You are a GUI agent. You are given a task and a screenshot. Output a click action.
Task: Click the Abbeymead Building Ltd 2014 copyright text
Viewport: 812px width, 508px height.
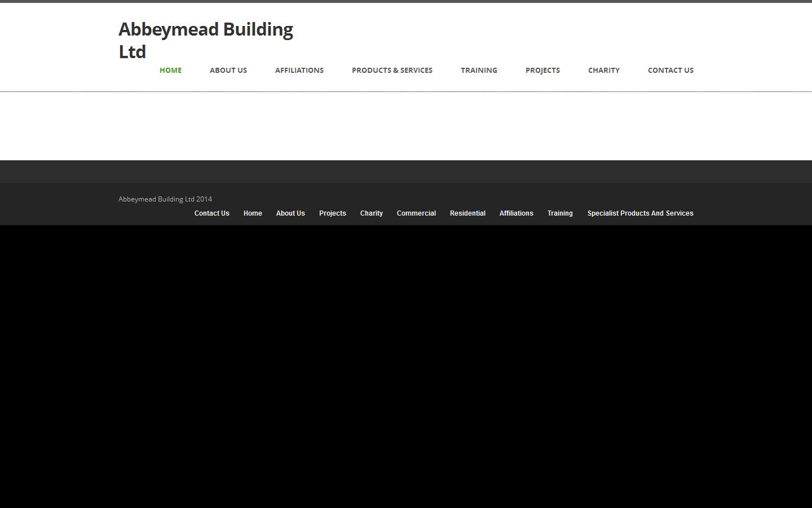click(165, 199)
